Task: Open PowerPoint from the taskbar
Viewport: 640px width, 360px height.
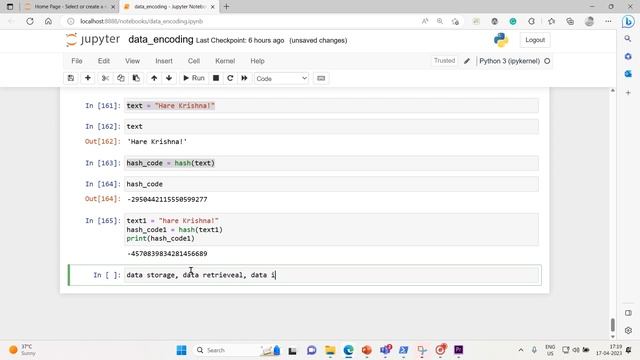Action: [367, 350]
